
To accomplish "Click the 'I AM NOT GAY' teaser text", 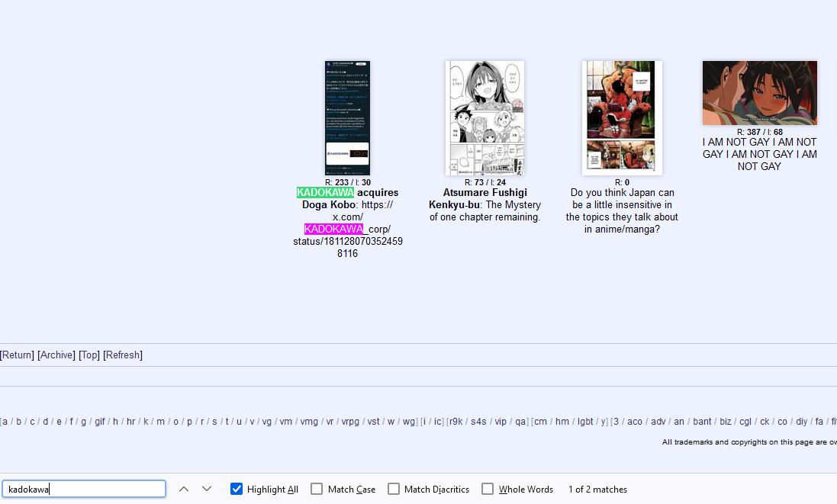I will pyautogui.click(x=760, y=154).
